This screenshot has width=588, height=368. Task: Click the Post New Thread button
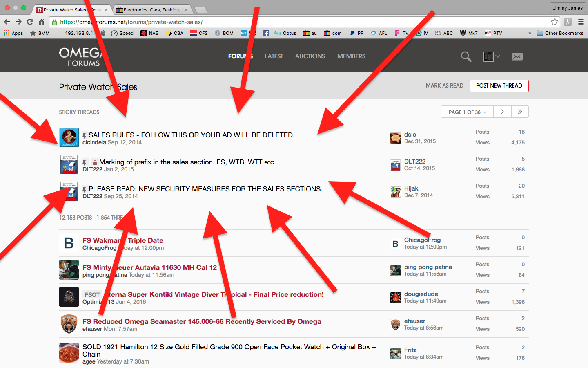click(x=499, y=86)
